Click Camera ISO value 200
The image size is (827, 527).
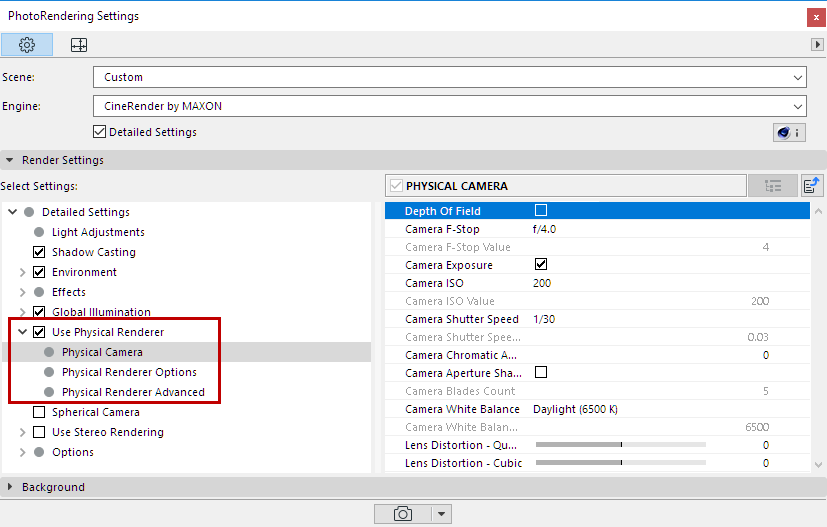click(542, 283)
